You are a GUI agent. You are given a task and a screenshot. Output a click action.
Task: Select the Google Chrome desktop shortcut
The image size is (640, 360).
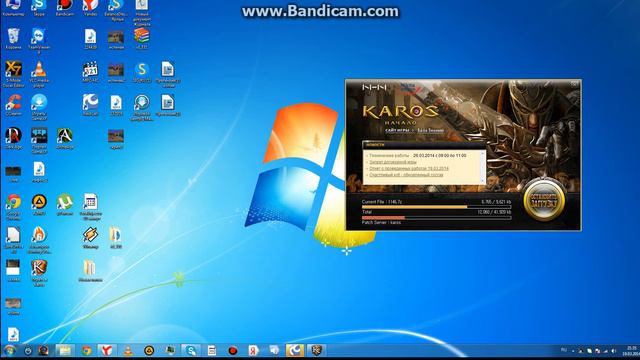click(13, 207)
